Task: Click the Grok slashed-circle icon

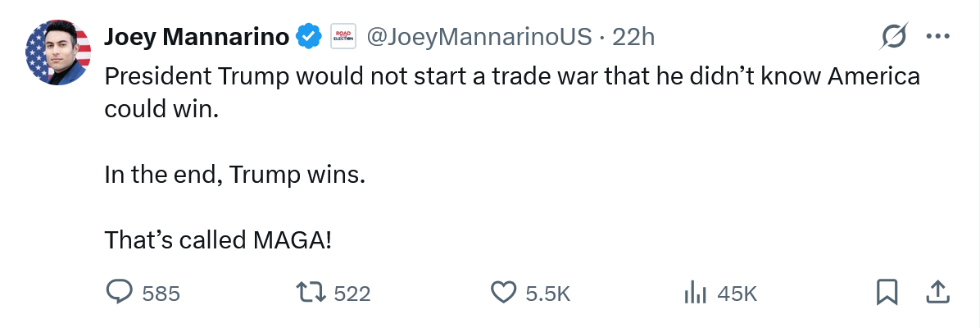Action: pyautogui.click(x=893, y=37)
